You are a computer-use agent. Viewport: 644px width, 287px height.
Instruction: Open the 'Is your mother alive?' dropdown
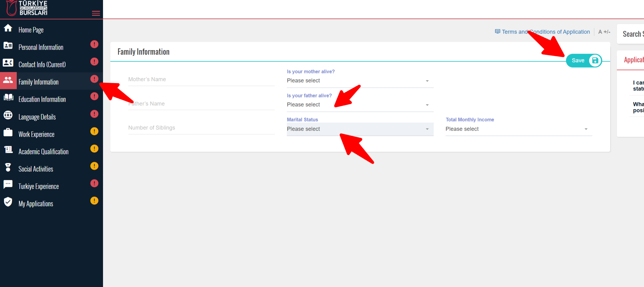(360, 81)
